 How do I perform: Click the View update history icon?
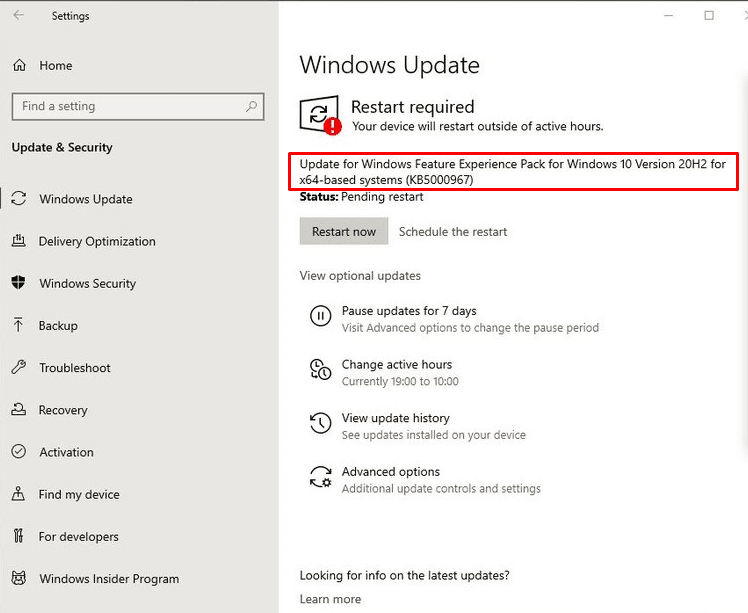320,425
